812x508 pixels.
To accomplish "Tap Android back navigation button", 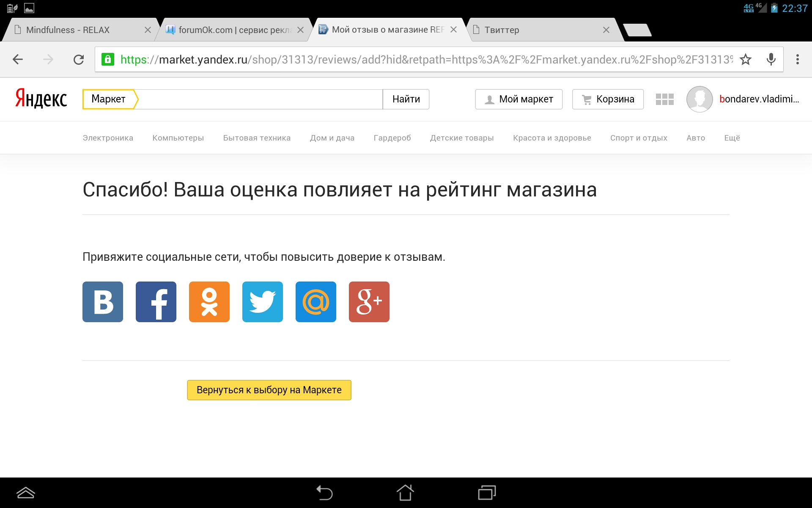I will (324, 493).
